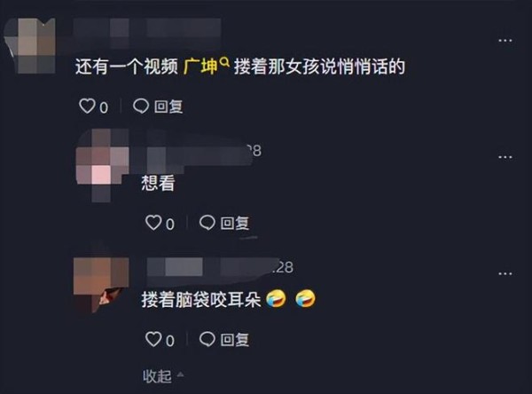
Task: Open more options for top comment
Action: (505, 41)
